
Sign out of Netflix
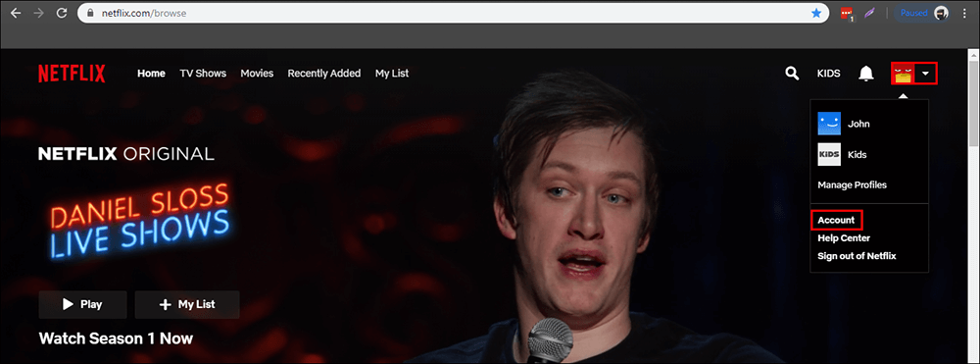point(857,256)
